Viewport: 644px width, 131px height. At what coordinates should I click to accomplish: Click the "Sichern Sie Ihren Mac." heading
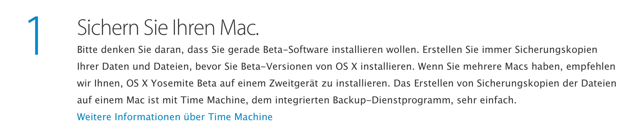pos(168,28)
